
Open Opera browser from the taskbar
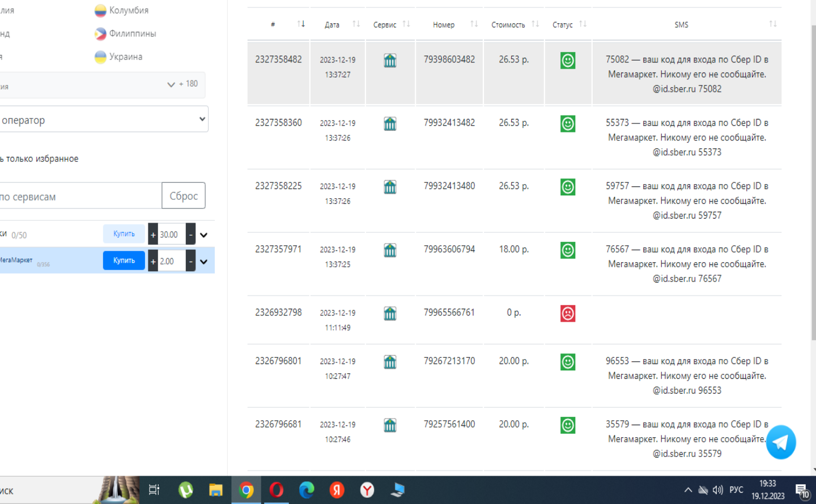(277, 490)
